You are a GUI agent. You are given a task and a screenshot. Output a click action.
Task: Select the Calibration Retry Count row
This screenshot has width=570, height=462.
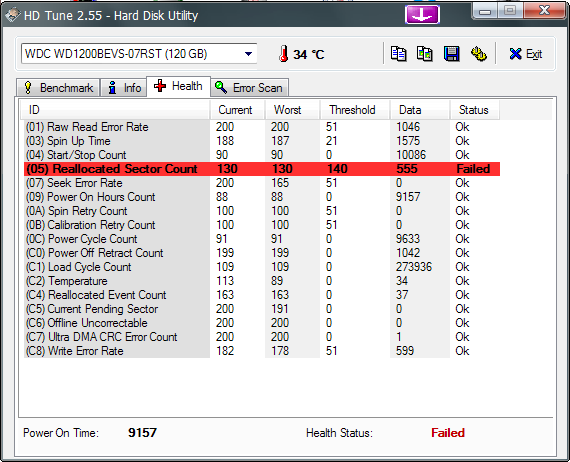click(x=262, y=225)
